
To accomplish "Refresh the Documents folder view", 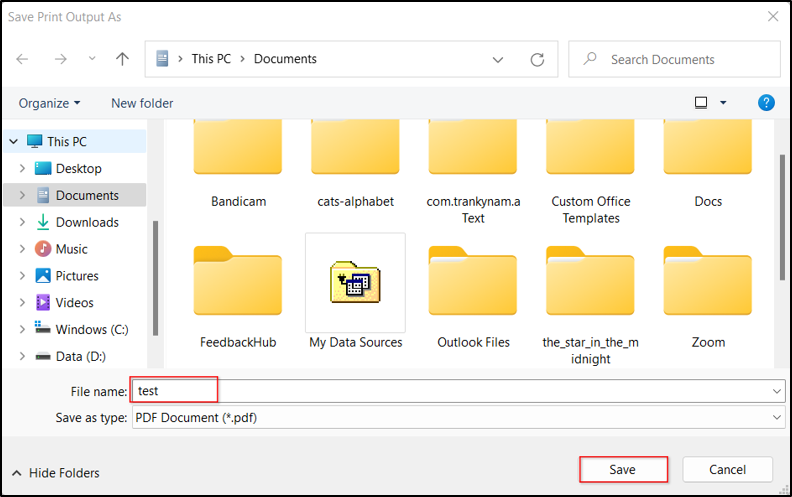I will (x=537, y=60).
